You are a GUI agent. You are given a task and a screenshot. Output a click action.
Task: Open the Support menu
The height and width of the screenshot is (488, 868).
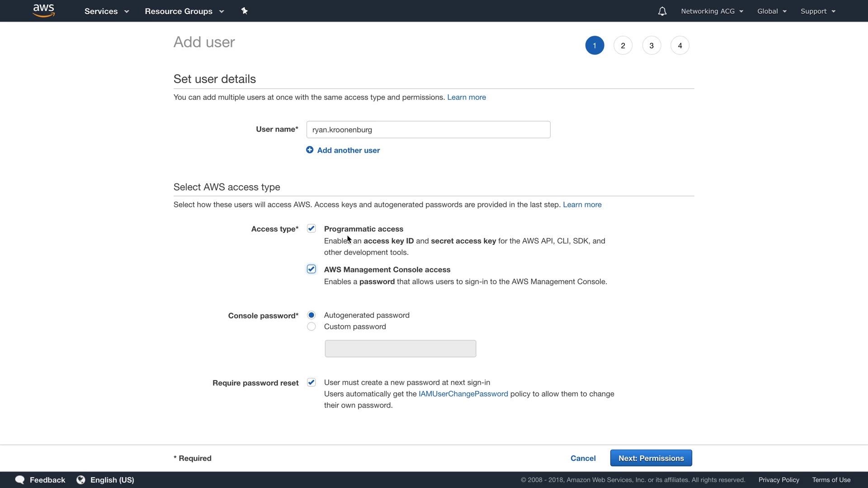point(818,11)
